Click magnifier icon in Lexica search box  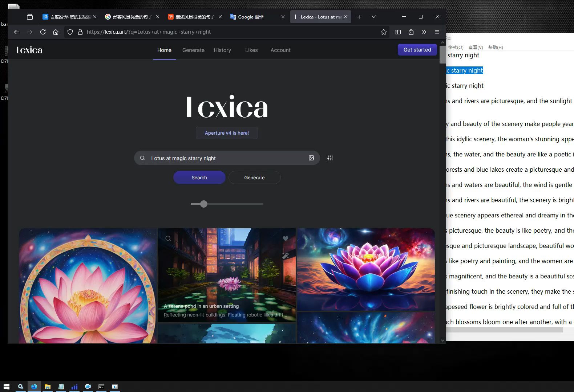[142, 158]
